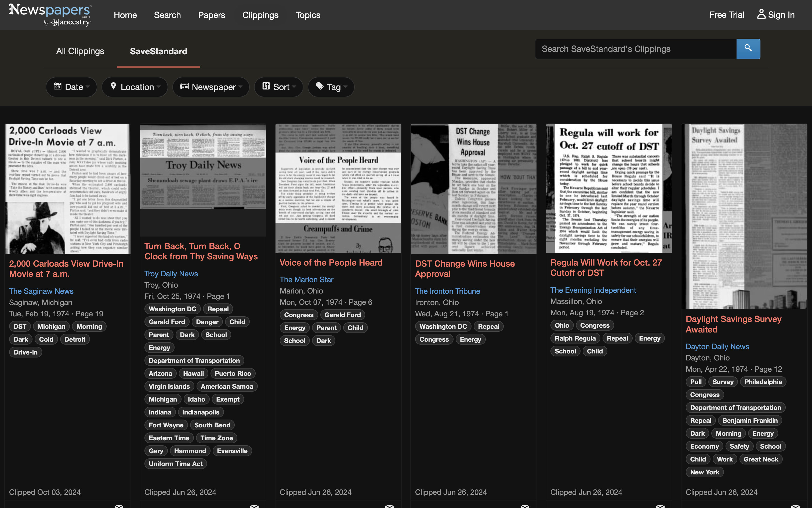Click the Benjamin Franklin tag
Image resolution: width=812 pixels, height=508 pixels.
click(x=750, y=420)
